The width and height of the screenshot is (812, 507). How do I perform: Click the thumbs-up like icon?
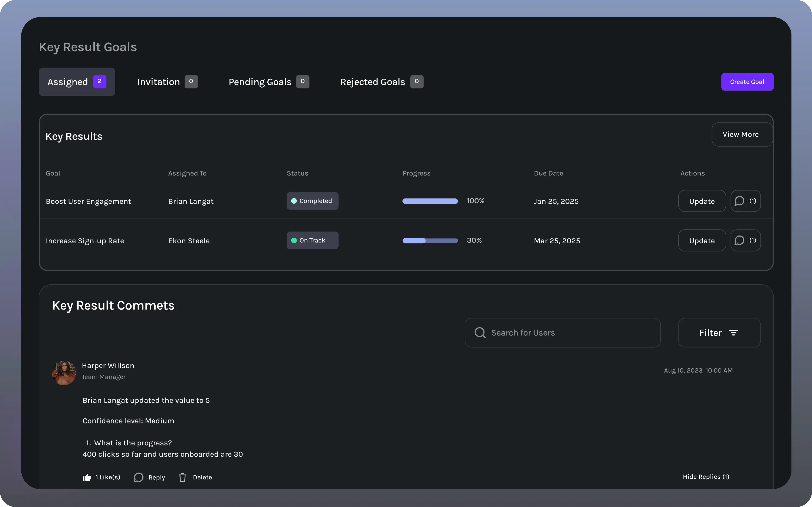point(87,477)
